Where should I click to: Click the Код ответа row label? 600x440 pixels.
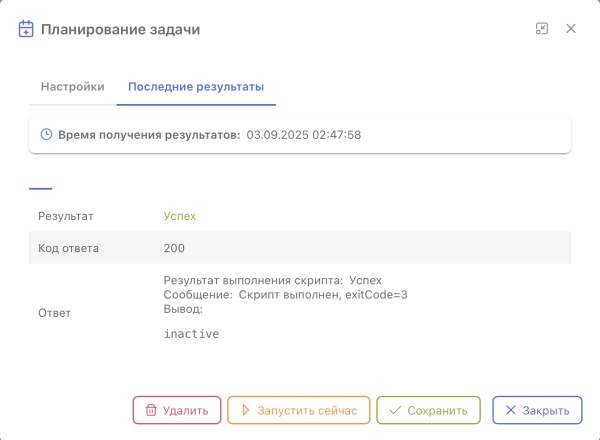tap(68, 247)
